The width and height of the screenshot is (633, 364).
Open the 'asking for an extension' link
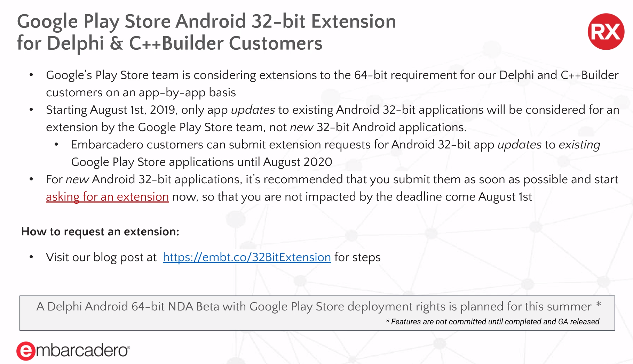coord(107,197)
